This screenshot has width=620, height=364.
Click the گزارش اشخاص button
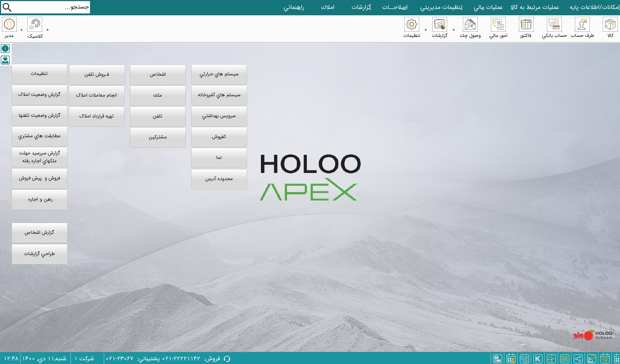40,233
